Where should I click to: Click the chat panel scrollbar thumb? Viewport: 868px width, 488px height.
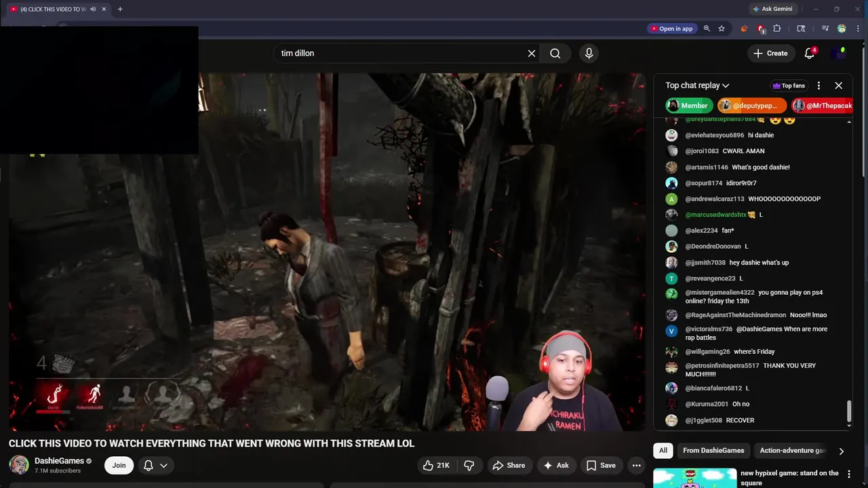[849, 411]
